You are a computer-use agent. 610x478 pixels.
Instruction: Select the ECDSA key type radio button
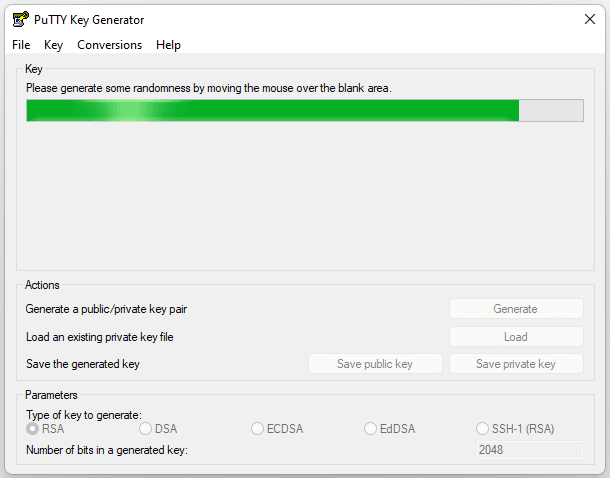(x=257, y=429)
